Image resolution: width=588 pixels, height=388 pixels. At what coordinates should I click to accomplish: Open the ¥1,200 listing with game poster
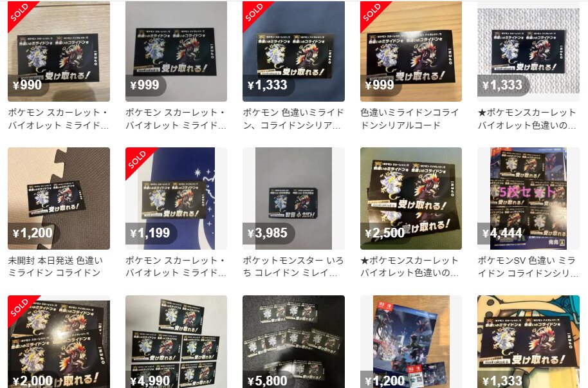click(x=411, y=342)
